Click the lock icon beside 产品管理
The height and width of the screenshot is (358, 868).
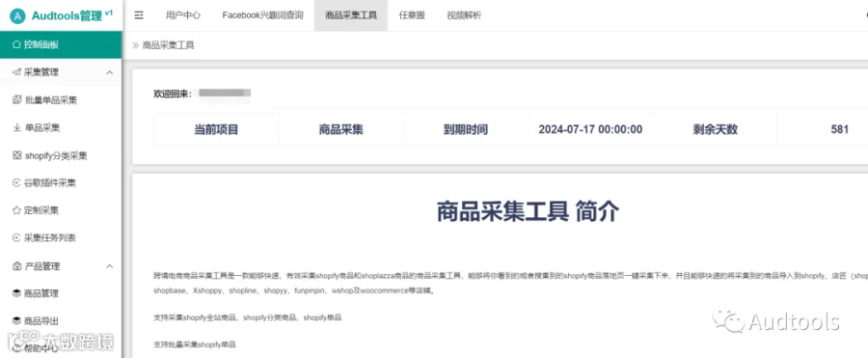click(x=16, y=266)
